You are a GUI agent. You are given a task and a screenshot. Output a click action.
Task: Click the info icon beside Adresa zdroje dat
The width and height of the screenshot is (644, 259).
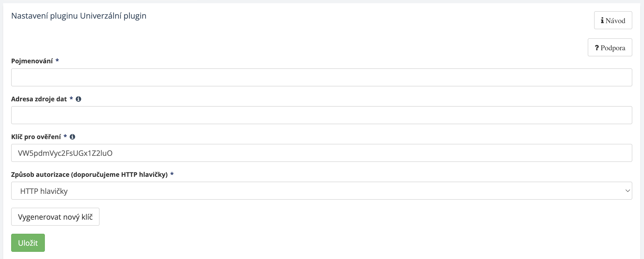(78, 99)
